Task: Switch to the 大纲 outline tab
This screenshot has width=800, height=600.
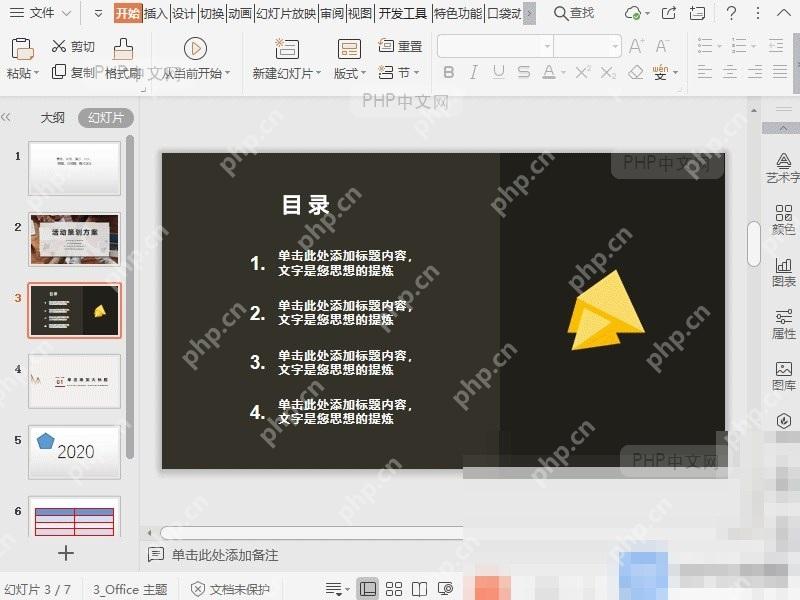Action: [x=53, y=118]
